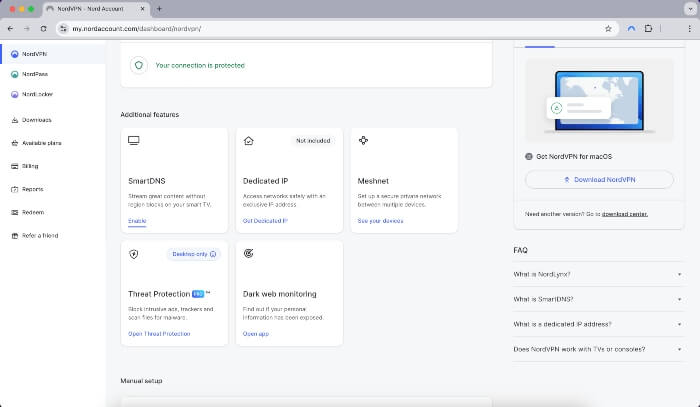Screen dimensions: 700x407
Task: Click the NordVPN browser extension icon
Action: tap(631, 29)
